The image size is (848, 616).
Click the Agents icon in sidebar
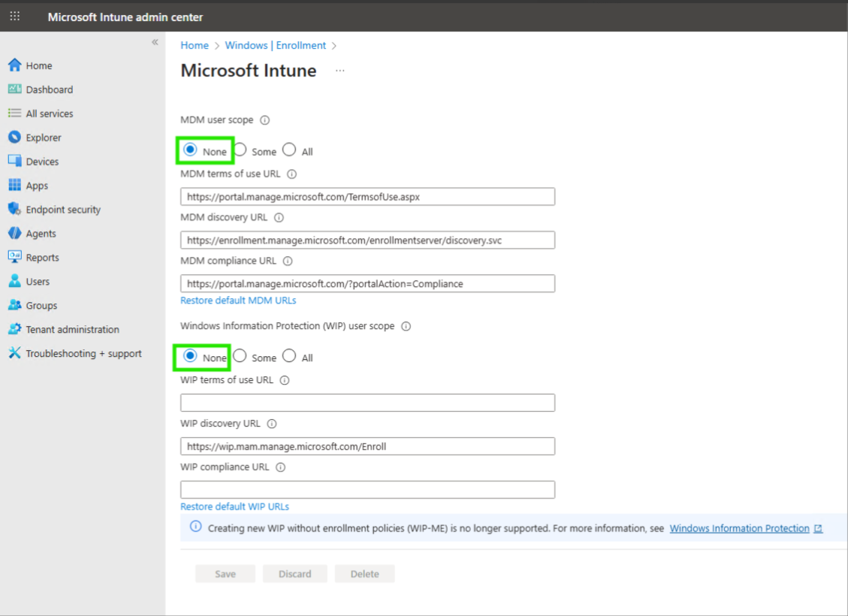[14, 234]
